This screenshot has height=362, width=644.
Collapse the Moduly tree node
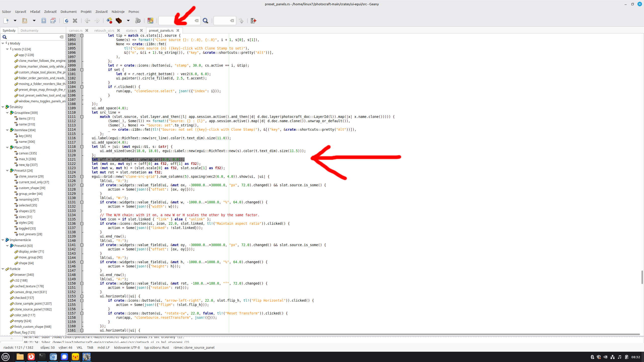click(x=3, y=43)
